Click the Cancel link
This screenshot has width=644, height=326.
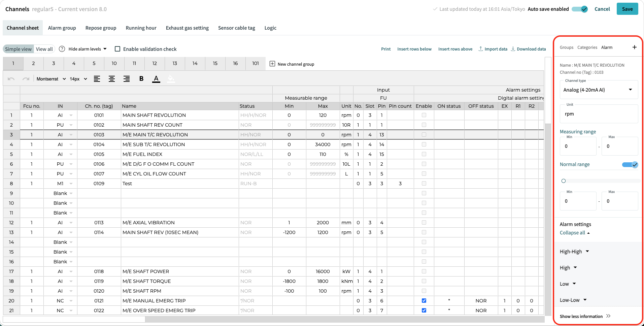[x=602, y=9]
